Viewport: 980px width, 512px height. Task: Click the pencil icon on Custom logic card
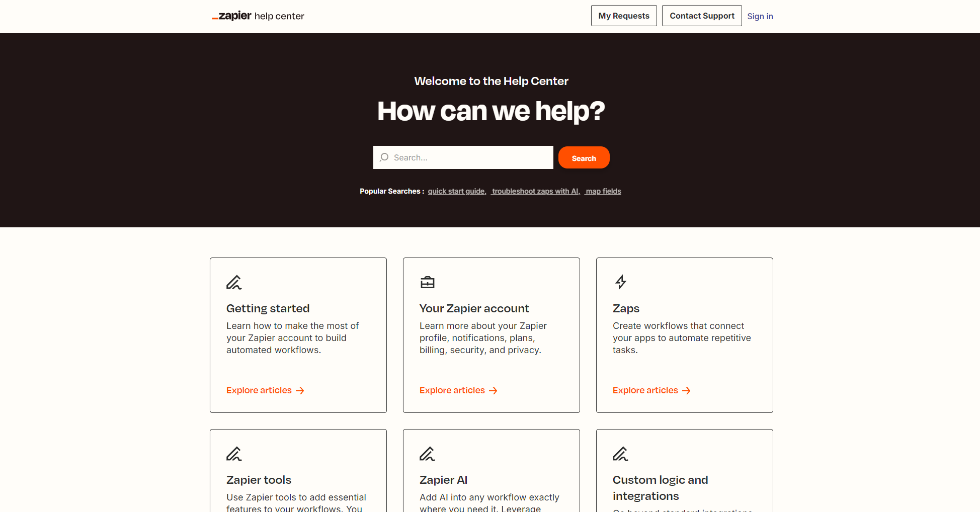point(620,454)
